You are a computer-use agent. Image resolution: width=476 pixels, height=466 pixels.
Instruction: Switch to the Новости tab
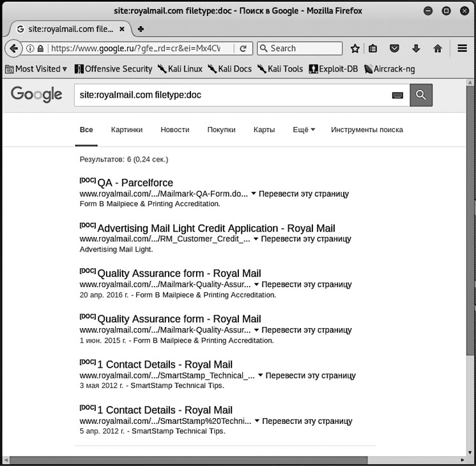(175, 130)
